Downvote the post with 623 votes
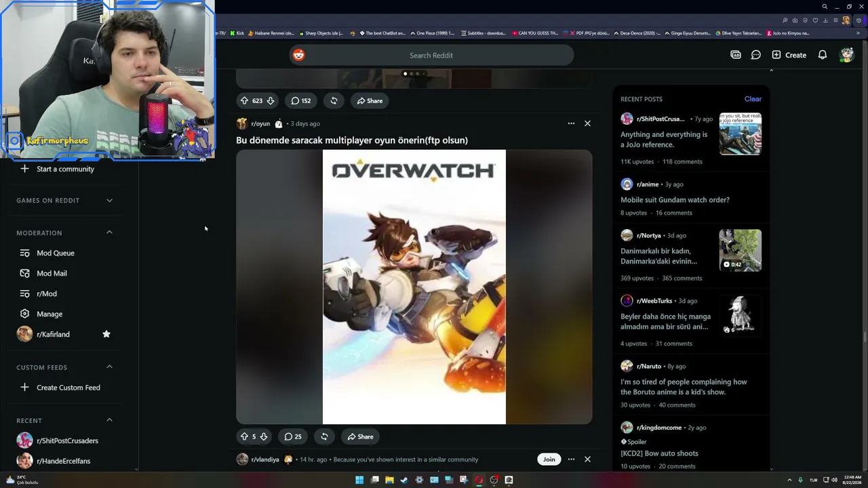This screenshot has height=488, width=868. coord(270,101)
